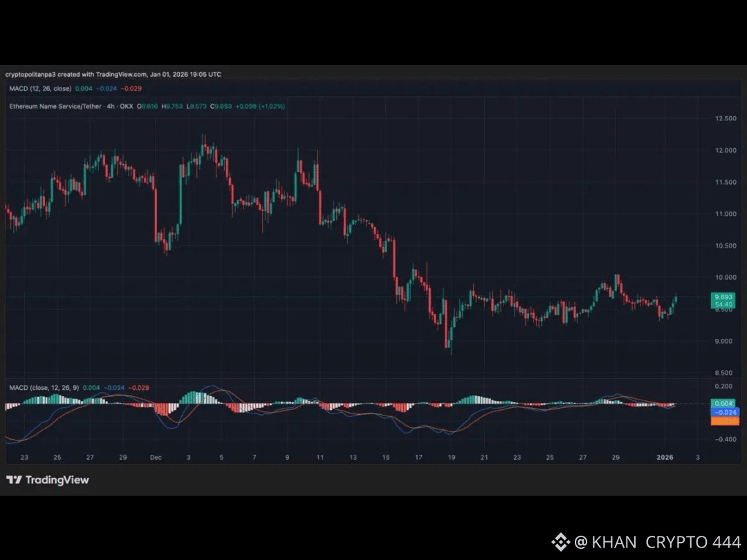
Task: Click the 12.500 price axis label
Action: click(x=726, y=119)
